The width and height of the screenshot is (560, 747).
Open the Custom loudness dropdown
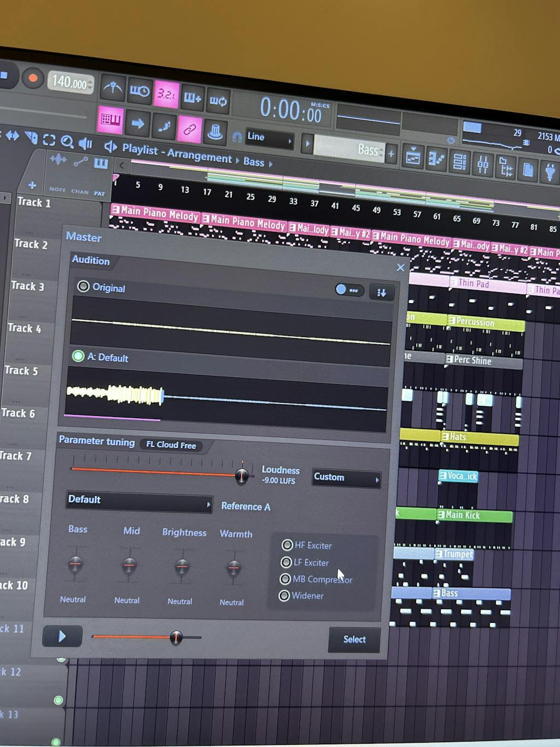346,478
